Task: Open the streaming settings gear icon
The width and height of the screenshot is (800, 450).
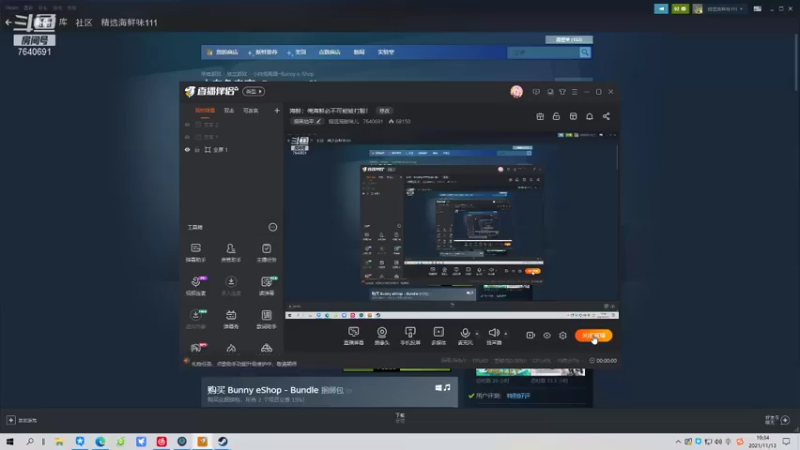Action: 563,336
